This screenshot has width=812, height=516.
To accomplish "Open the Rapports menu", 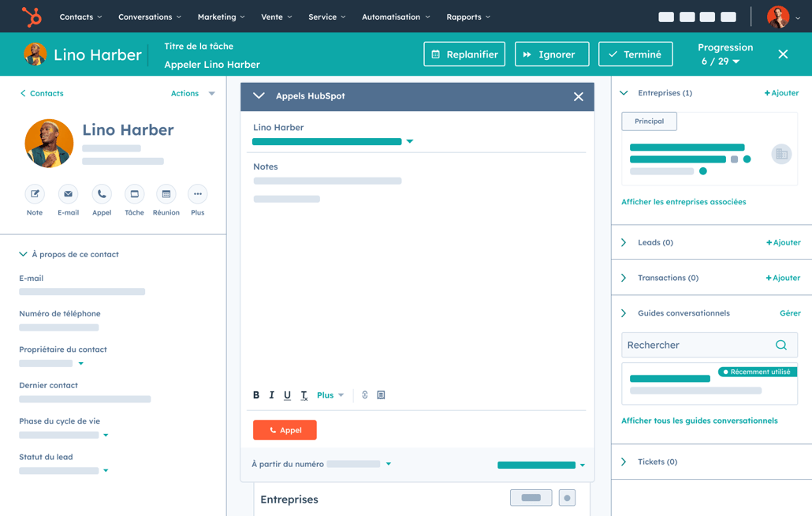I will pyautogui.click(x=468, y=17).
